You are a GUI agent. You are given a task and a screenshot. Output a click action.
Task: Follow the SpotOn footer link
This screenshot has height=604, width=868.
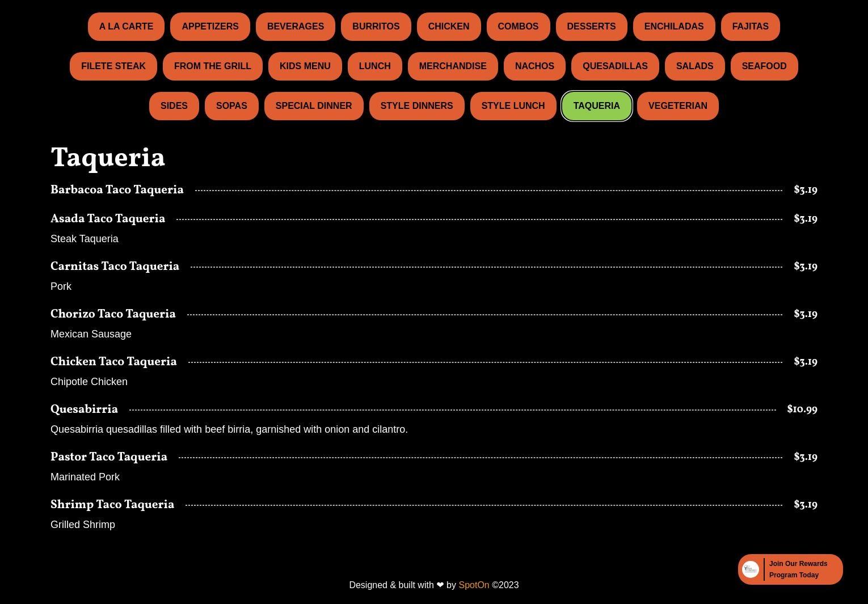[474, 585]
